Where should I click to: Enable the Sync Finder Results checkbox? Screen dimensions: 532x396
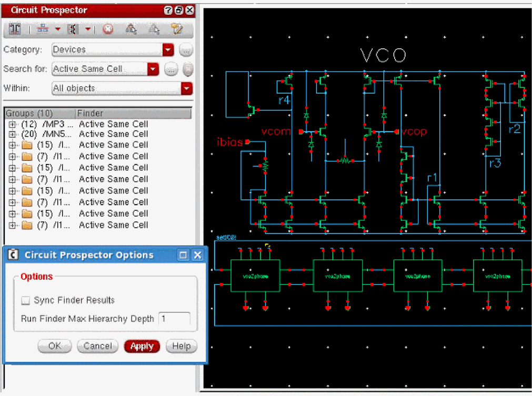tap(25, 301)
